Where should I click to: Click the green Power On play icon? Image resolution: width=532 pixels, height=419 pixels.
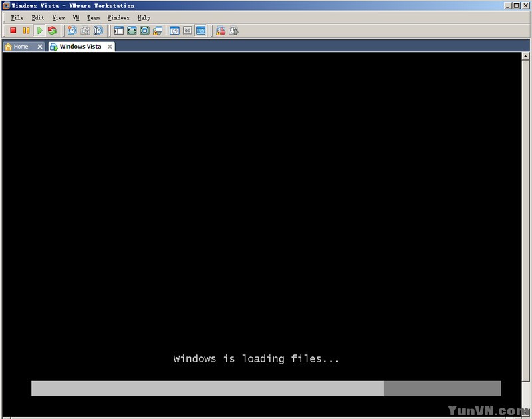tap(39, 31)
